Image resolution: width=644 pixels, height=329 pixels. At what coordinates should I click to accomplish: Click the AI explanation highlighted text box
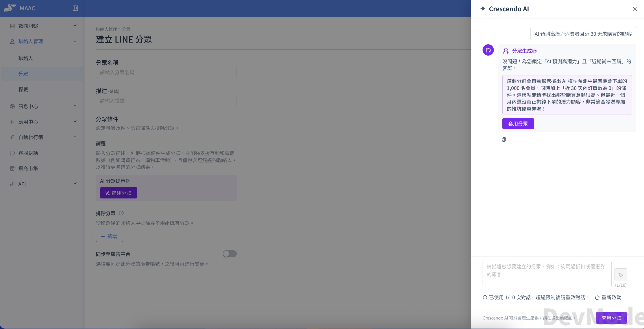click(567, 95)
